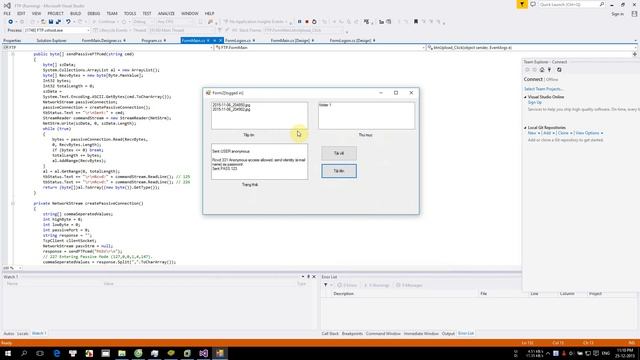Image resolution: width=640 pixels, height=360 pixels.
Task: Switch to the Locals tab
Action: (22, 333)
